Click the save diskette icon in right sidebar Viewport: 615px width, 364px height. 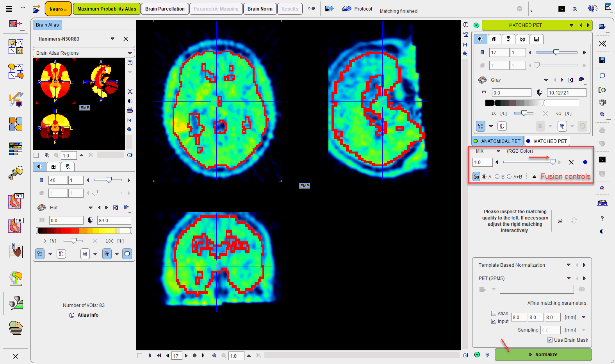602,60
